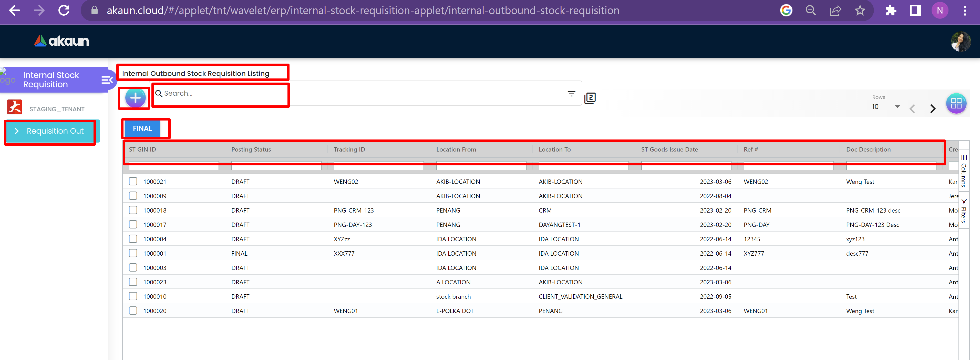
Task: Click the akaun logo
Action: point(62,41)
